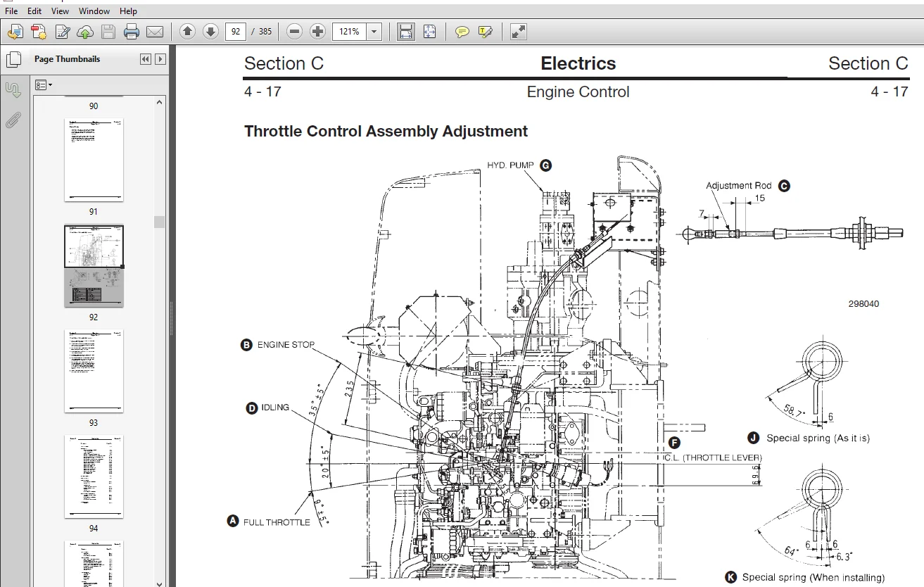This screenshot has width=924, height=587.
Task: Click the Page Thumbnails panel icon
Action: click(x=13, y=59)
